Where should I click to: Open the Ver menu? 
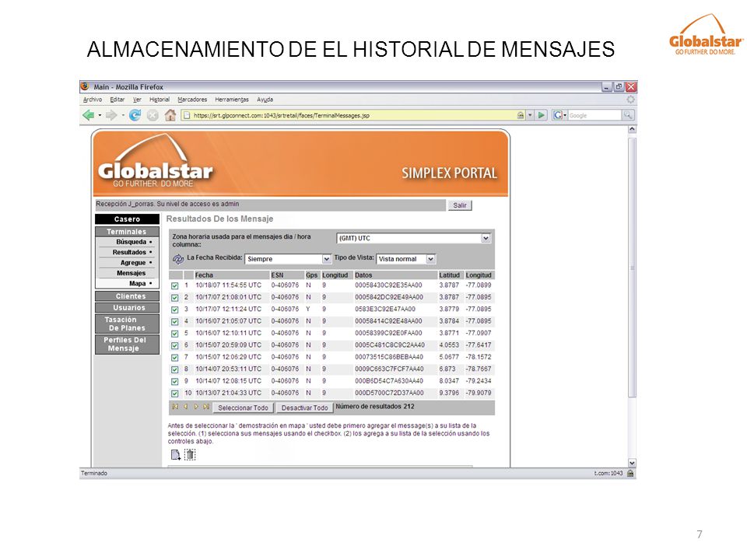[137, 100]
